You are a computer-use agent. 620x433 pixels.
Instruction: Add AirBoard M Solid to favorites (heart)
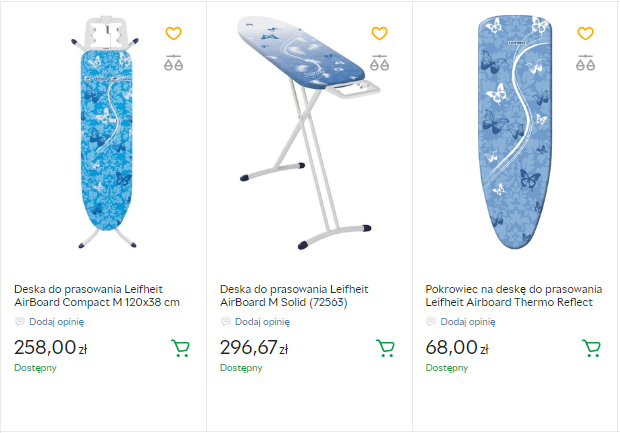coord(379,34)
